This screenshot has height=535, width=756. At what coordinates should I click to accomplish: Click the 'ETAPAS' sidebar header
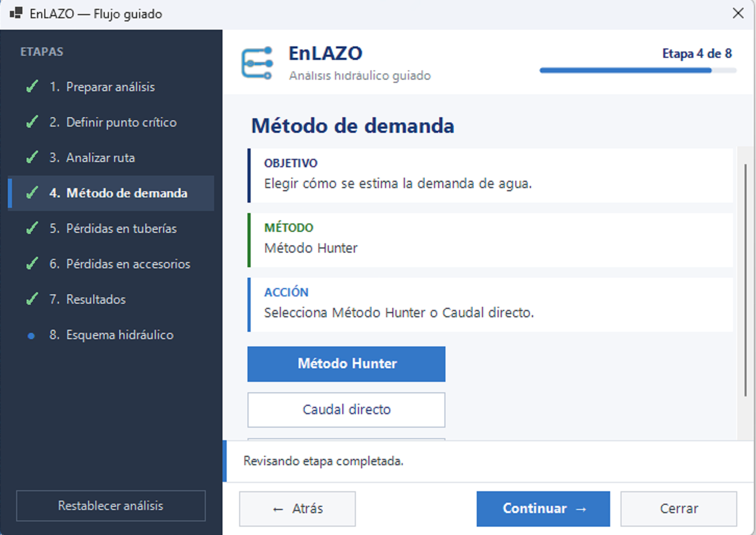tap(42, 52)
